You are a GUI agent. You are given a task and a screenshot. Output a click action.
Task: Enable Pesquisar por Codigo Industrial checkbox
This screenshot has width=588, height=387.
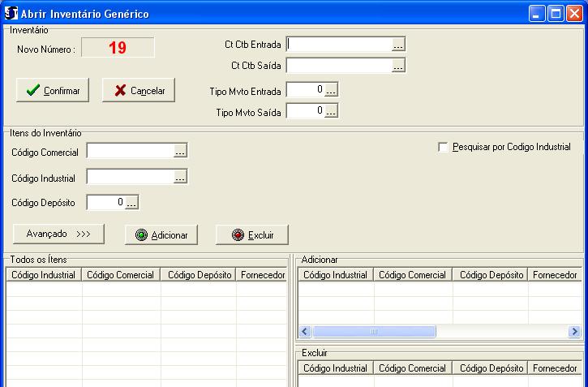coord(443,147)
